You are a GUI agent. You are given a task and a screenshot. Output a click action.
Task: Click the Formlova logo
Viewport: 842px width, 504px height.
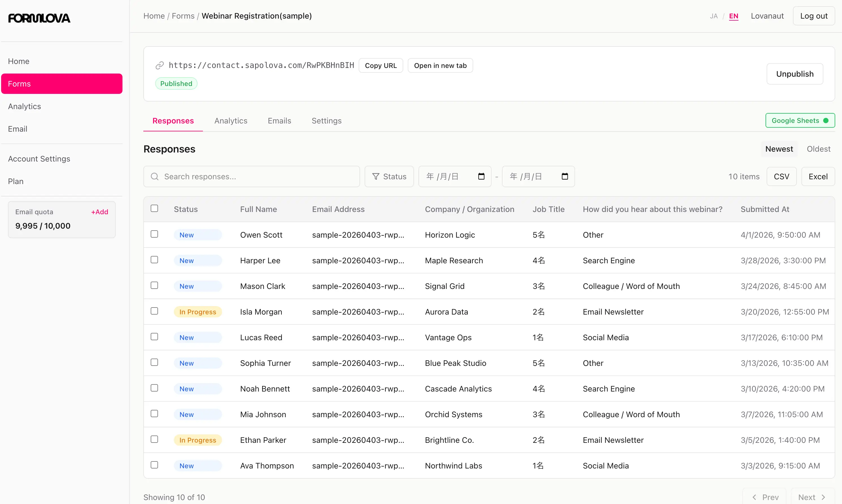coord(39,18)
